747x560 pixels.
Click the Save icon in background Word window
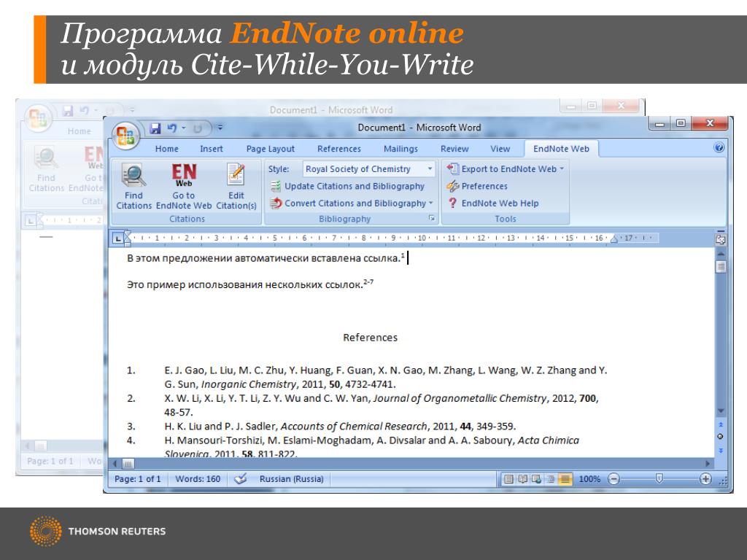click(x=68, y=111)
